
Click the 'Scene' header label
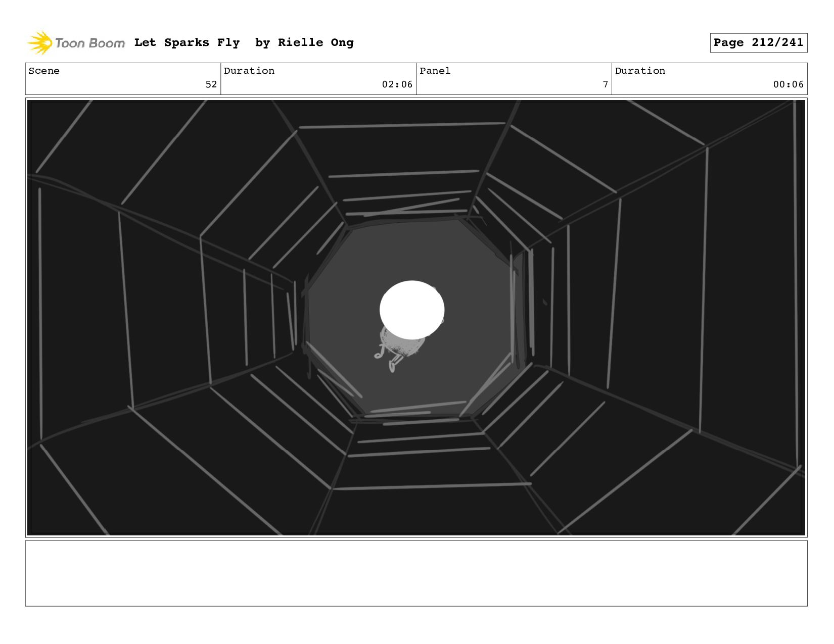[44, 71]
